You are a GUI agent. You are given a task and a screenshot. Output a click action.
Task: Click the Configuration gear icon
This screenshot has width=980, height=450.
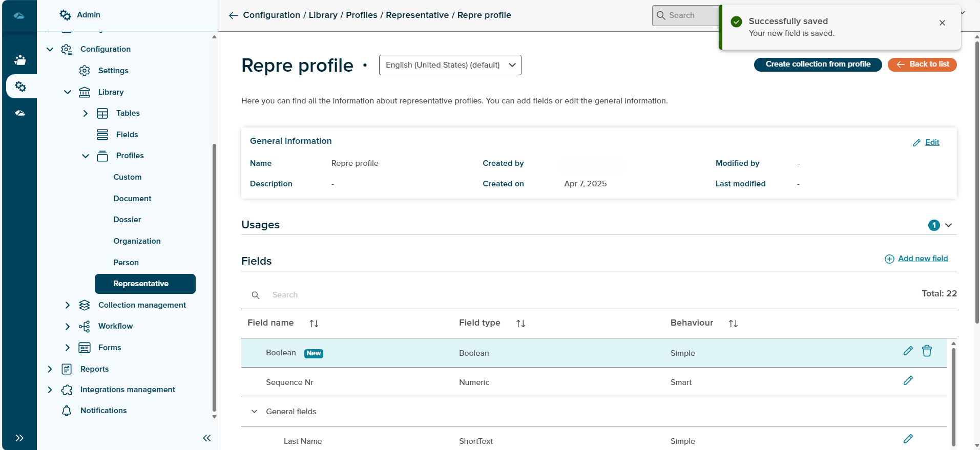pyautogui.click(x=67, y=49)
